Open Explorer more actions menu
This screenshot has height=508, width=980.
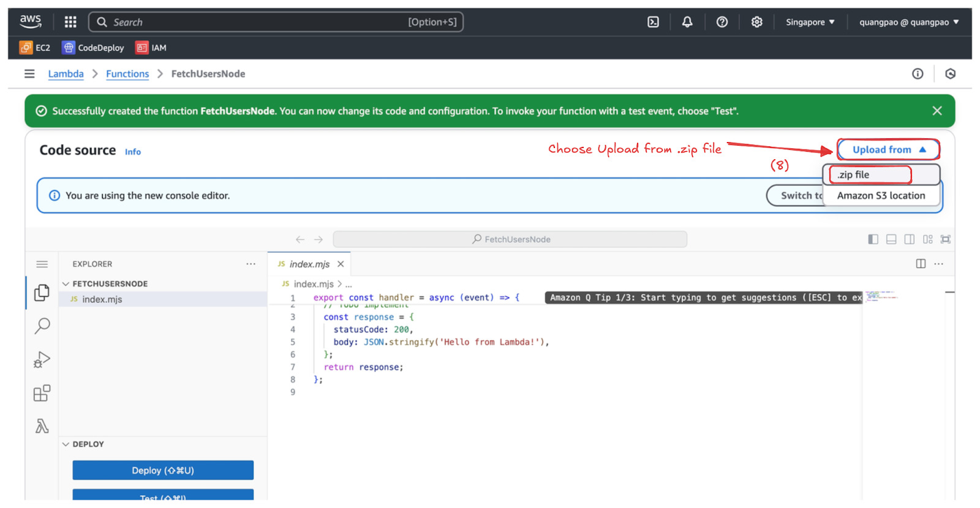point(251,264)
